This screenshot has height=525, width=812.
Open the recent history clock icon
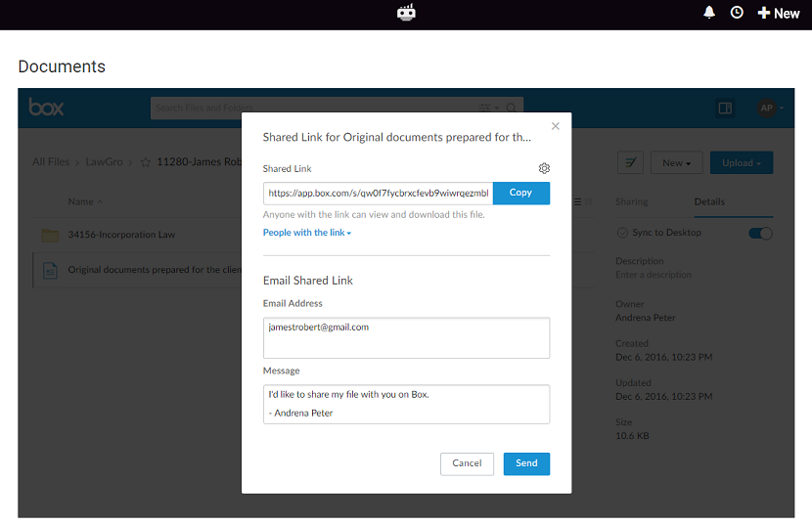pos(737,13)
